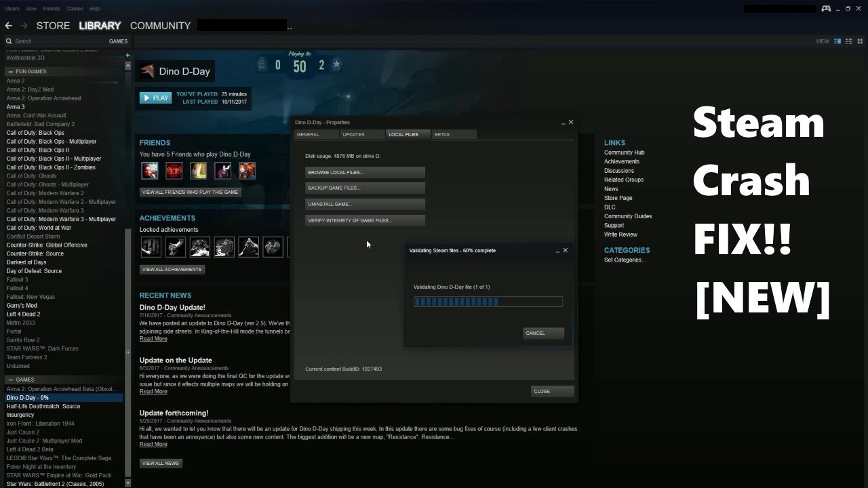
Task: Open Store Page link
Action: point(618,198)
